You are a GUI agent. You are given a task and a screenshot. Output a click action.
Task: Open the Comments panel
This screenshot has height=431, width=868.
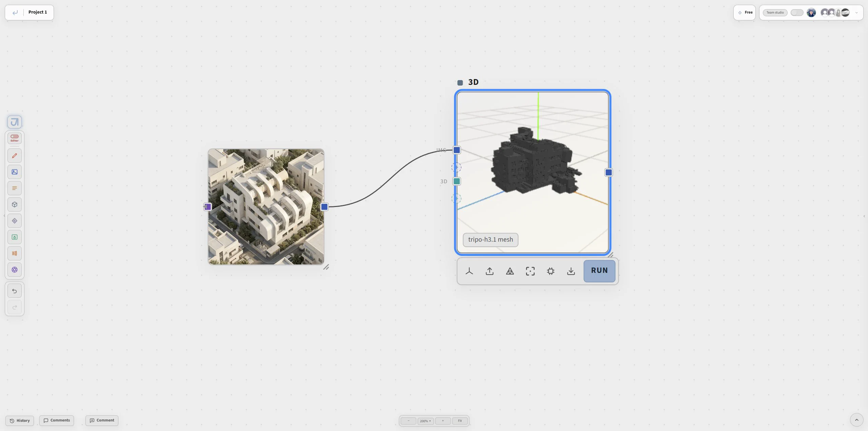[x=57, y=420]
